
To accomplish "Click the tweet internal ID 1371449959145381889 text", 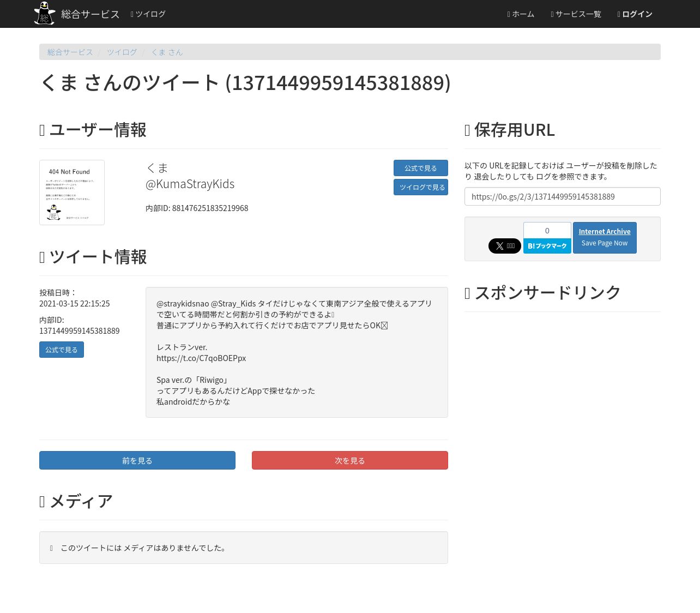I will [80, 331].
